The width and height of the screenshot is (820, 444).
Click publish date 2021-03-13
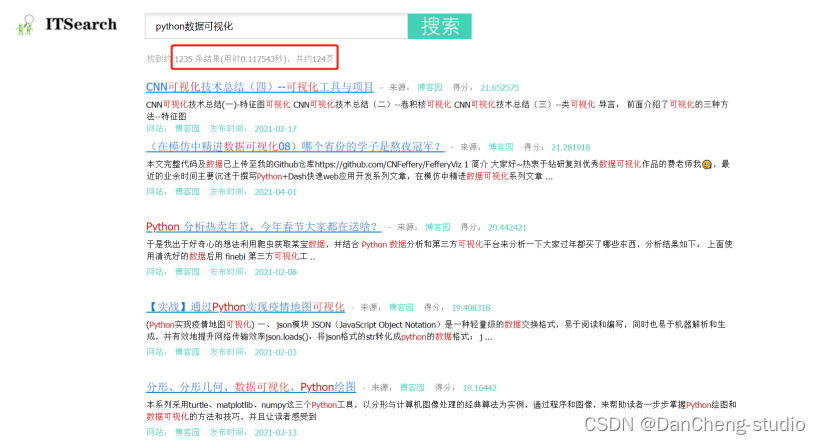pyautogui.click(x=276, y=432)
